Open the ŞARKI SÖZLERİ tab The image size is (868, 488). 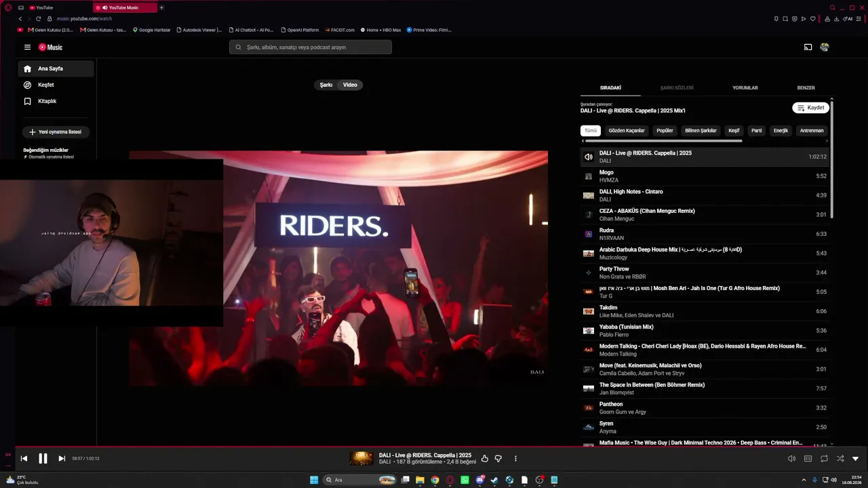point(677,88)
